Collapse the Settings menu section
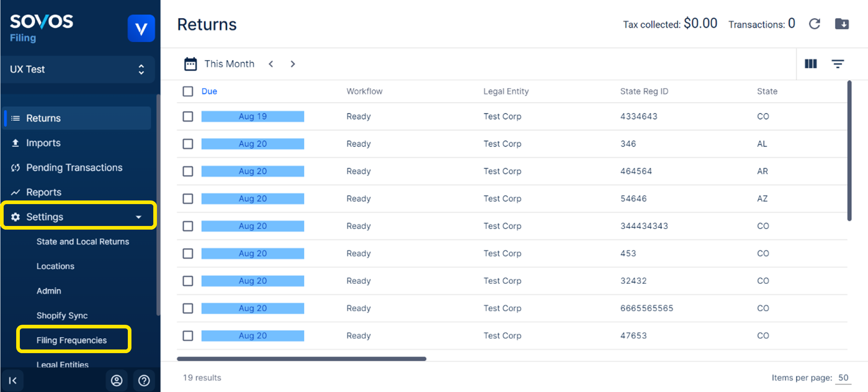868x392 pixels. coord(139,217)
